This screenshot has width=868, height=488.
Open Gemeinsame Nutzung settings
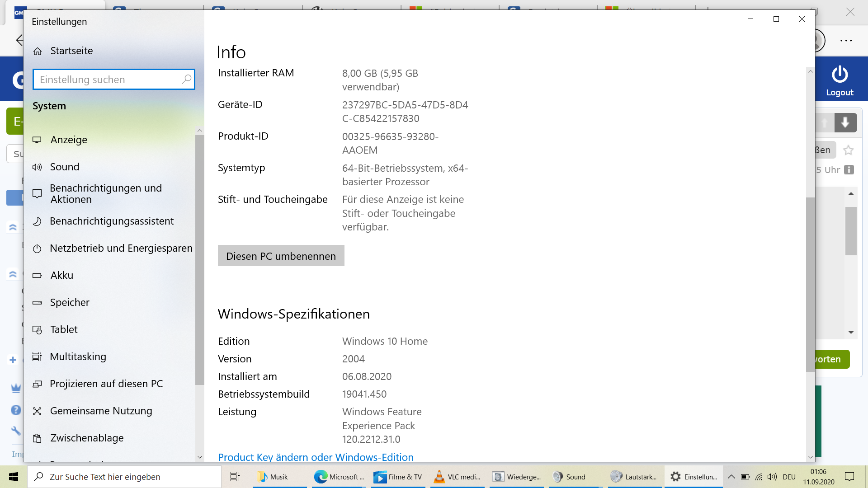tap(101, 411)
